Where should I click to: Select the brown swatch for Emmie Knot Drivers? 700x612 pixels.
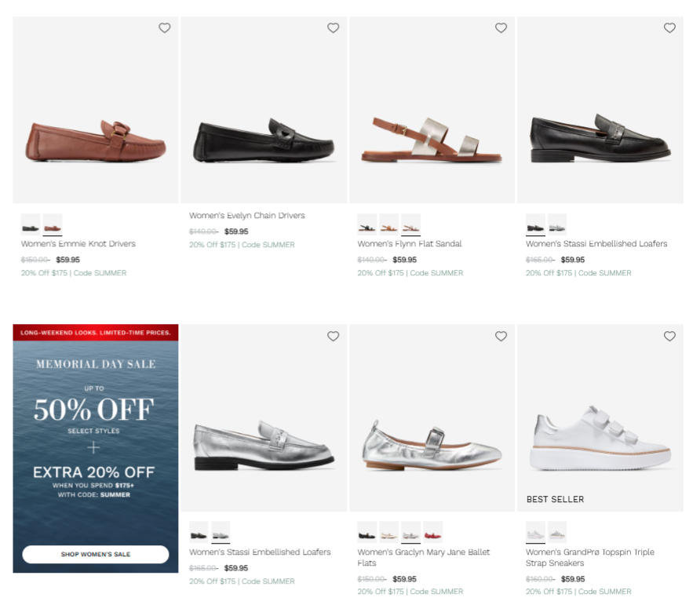pyautogui.click(x=52, y=225)
